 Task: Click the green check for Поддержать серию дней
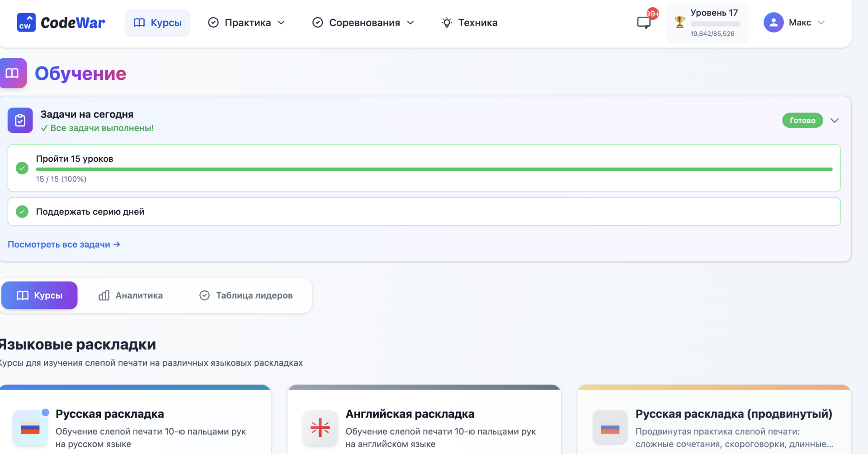click(x=22, y=211)
